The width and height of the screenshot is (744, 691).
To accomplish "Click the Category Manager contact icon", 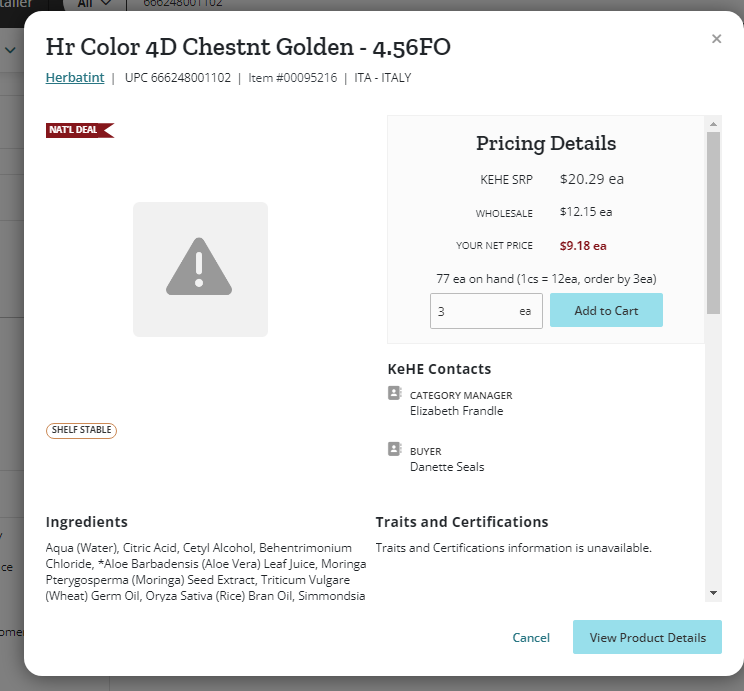I will click(x=394, y=393).
